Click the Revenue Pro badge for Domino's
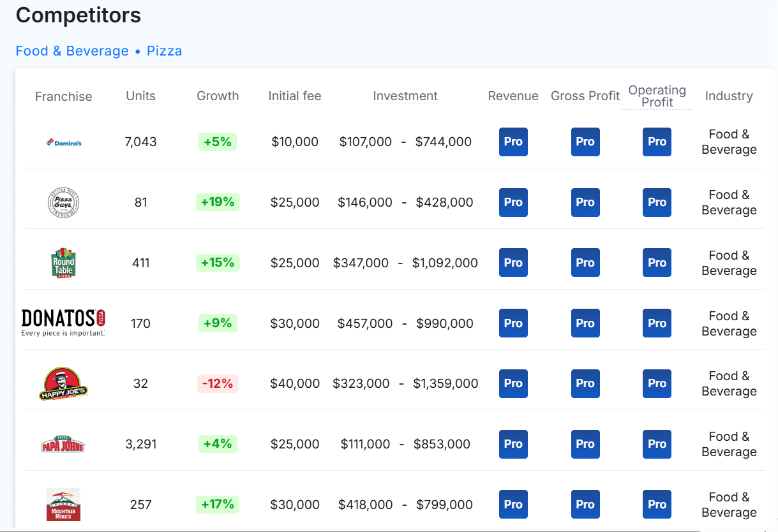Image resolution: width=778 pixels, height=532 pixels. [513, 142]
